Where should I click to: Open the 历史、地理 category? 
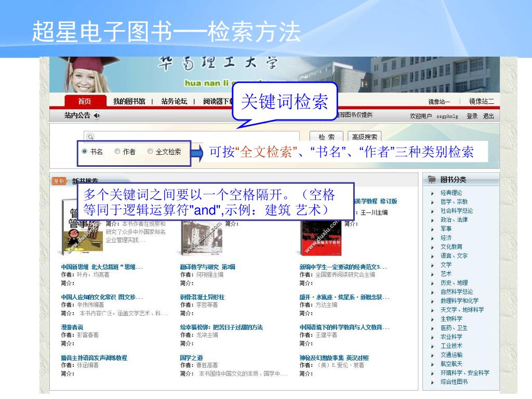tap(454, 283)
